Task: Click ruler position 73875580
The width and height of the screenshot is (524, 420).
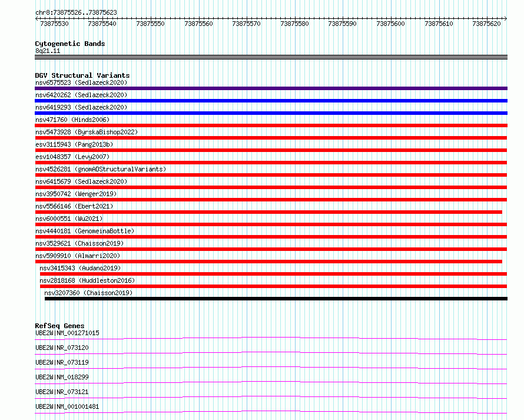Action: (x=294, y=24)
